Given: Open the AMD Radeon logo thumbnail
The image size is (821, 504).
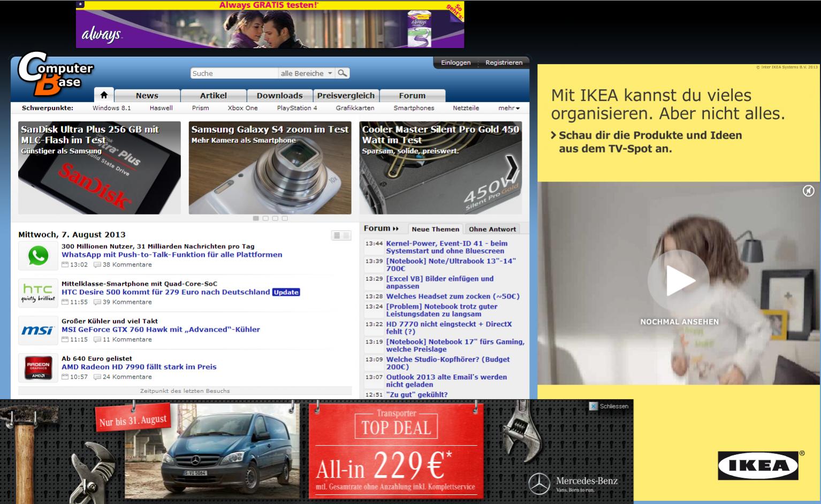Looking at the screenshot, I should [x=38, y=368].
